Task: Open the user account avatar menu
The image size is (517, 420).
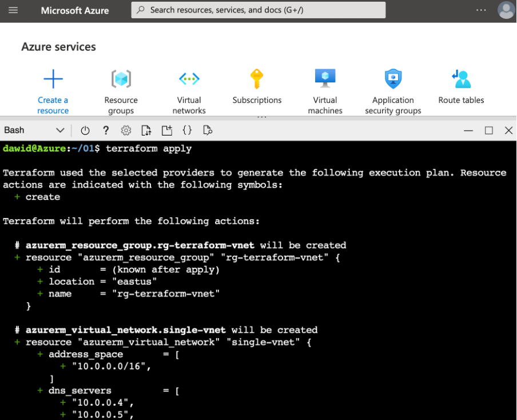Action: pos(506,10)
